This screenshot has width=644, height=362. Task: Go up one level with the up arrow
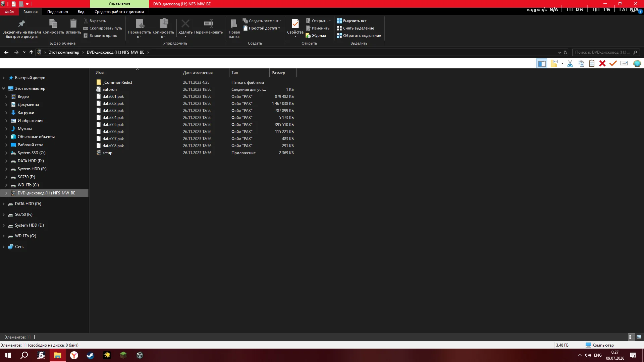coord(31,52)
